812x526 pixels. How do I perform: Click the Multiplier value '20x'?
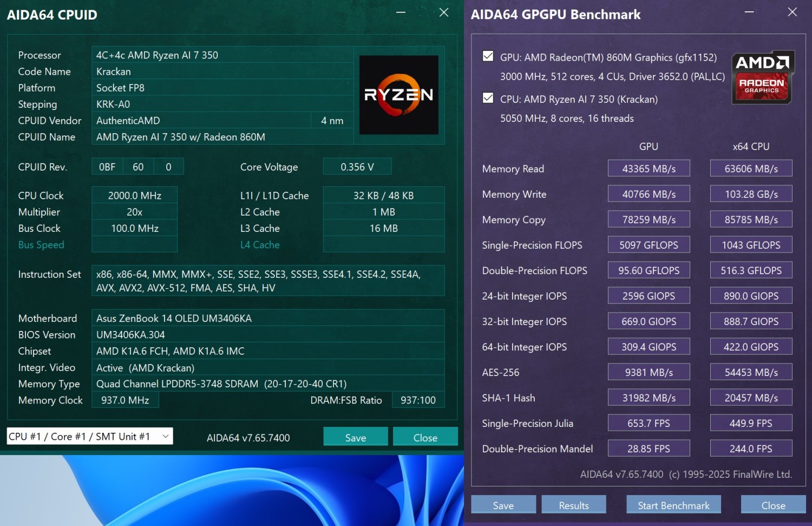(x=135, y=212)
